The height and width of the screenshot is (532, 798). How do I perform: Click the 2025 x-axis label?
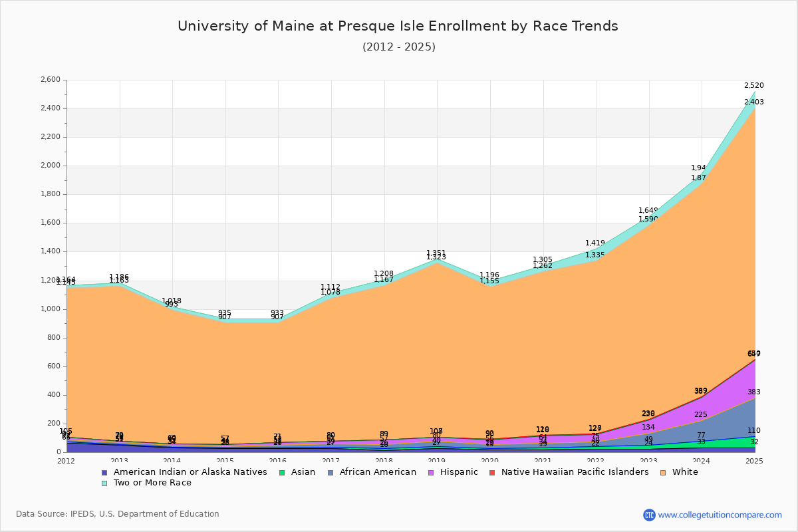point(755,461)
